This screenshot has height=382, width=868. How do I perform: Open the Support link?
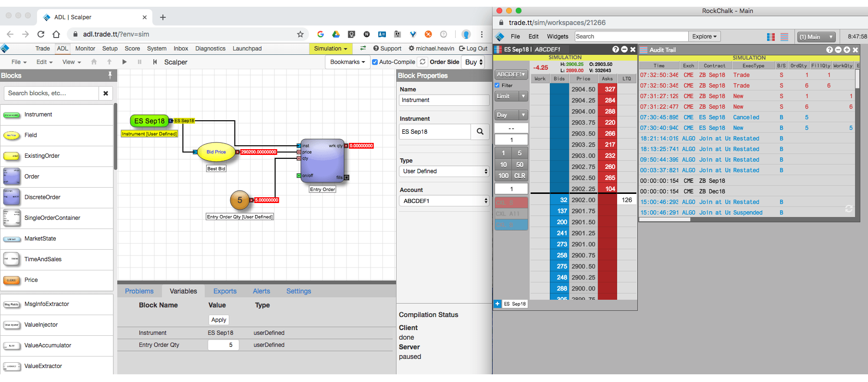click(387, 49)
